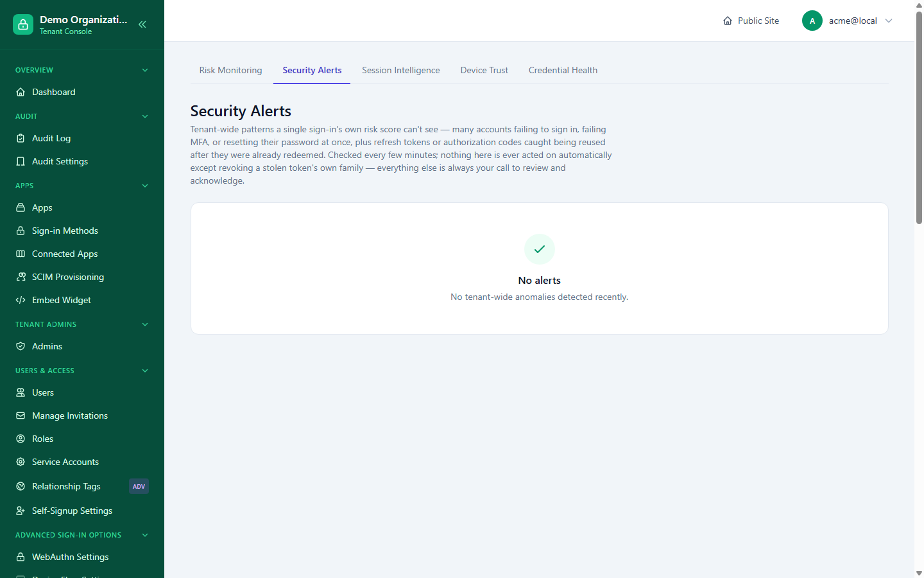Click the Self-Signup Settings user-plus icon
The width and height of the screenshot is (924, 578).
click(x=21, y=511)
